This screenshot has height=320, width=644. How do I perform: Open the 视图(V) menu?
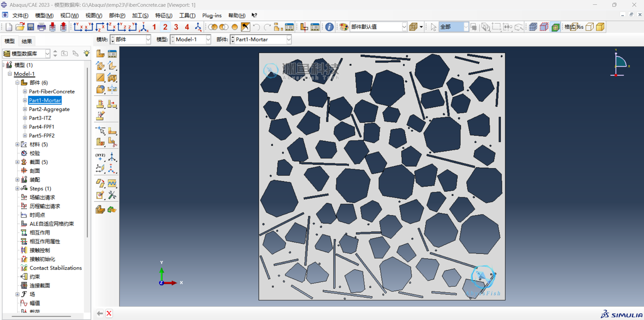pos(94,15)
